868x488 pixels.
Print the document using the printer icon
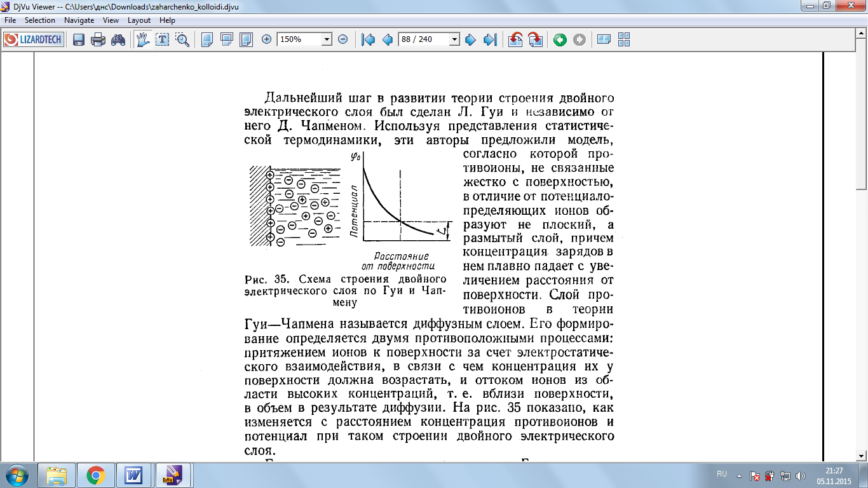pyautogui.click(x=98, y=39)
